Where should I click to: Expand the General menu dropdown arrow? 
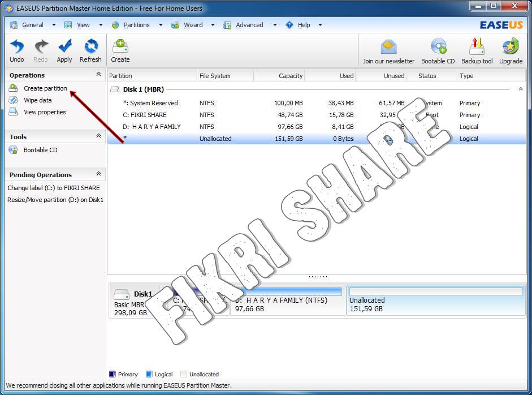(54, 25)
